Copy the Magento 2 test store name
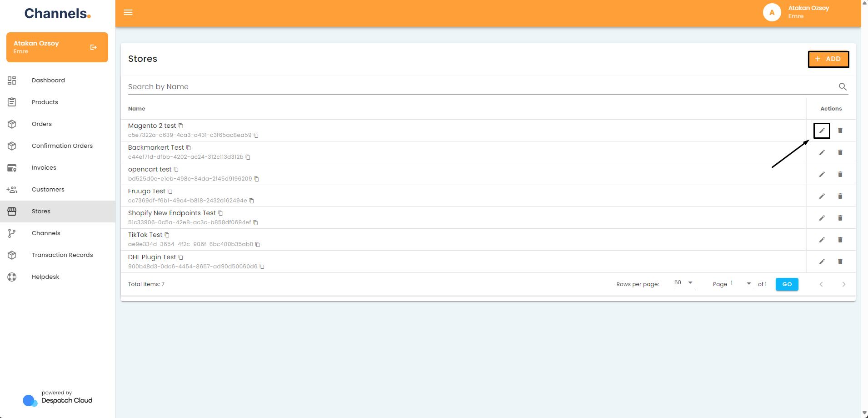This screenshot has width=868, height=418. [x=181, y=126]
